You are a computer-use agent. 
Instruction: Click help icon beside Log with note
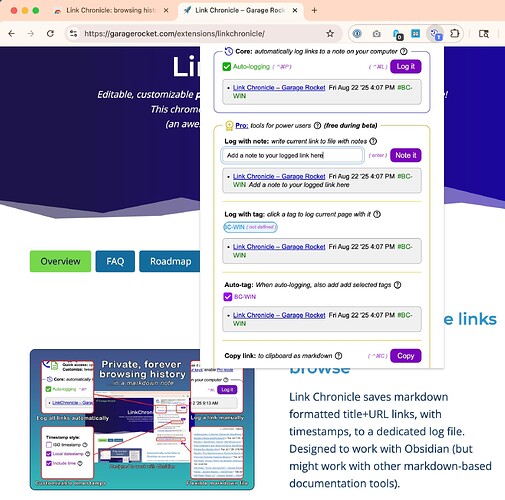click(x=373, y=141)
